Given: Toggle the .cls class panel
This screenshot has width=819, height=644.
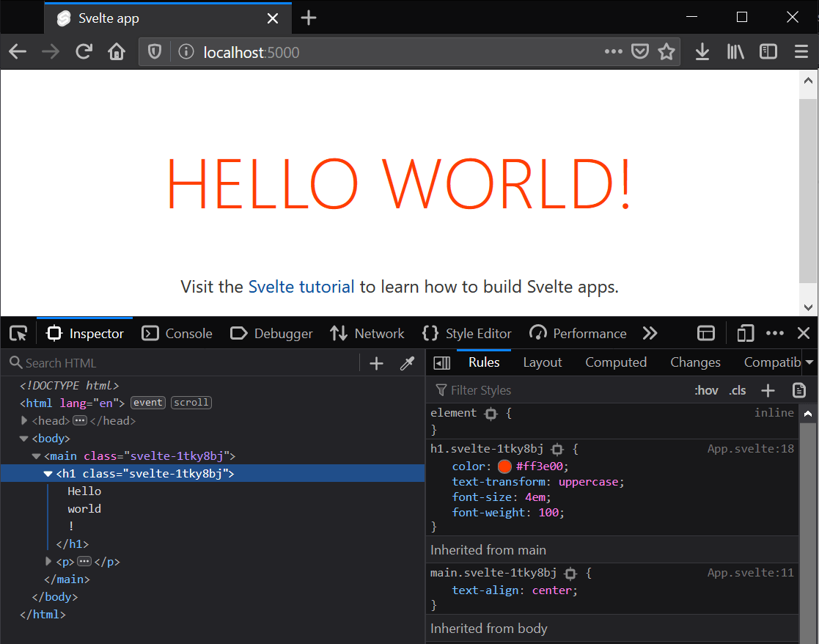Looking at the screenshot, I should [738, 389].
